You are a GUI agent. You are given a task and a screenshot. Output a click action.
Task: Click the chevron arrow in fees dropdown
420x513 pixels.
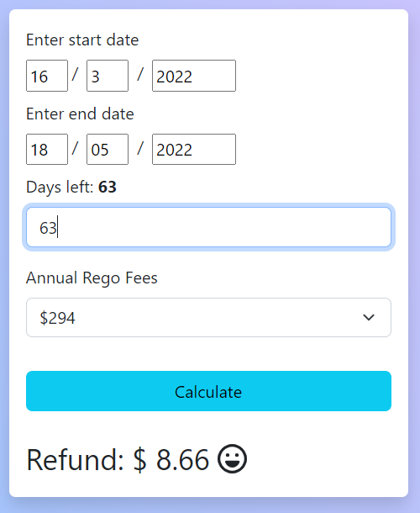point(369,317)
